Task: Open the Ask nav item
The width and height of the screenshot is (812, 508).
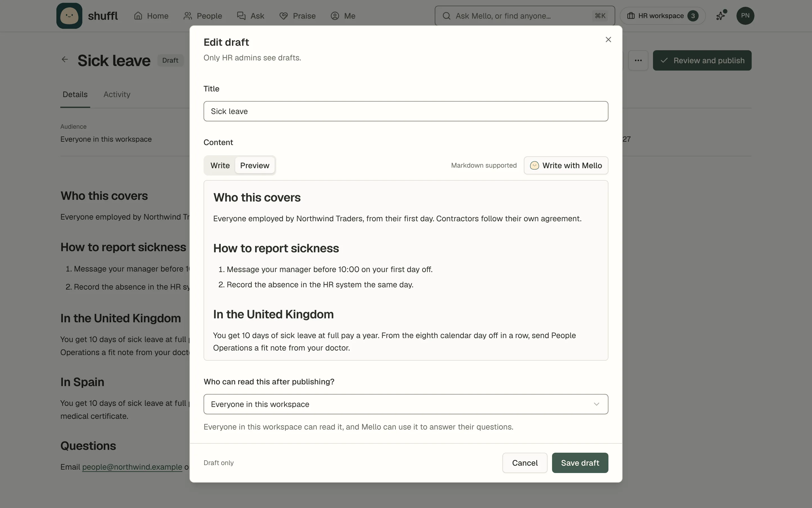Action: (251, 16)
